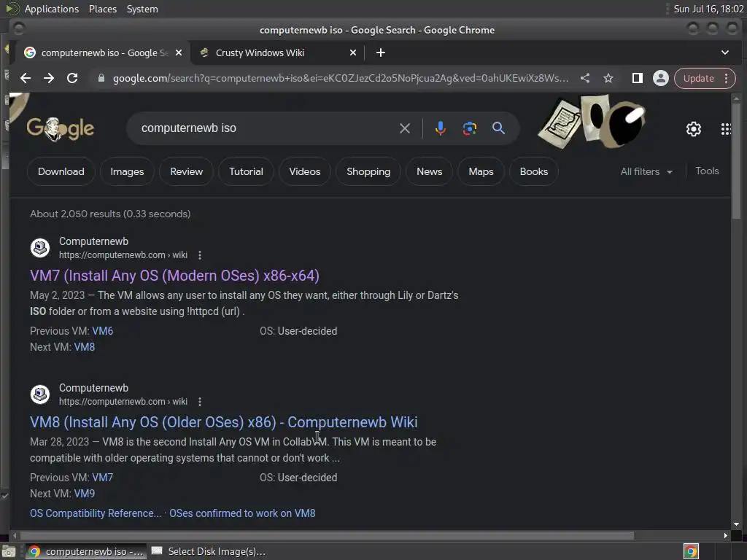Click the vertical scrollbar thumb

pyautogui.click(x=737, y=160)
